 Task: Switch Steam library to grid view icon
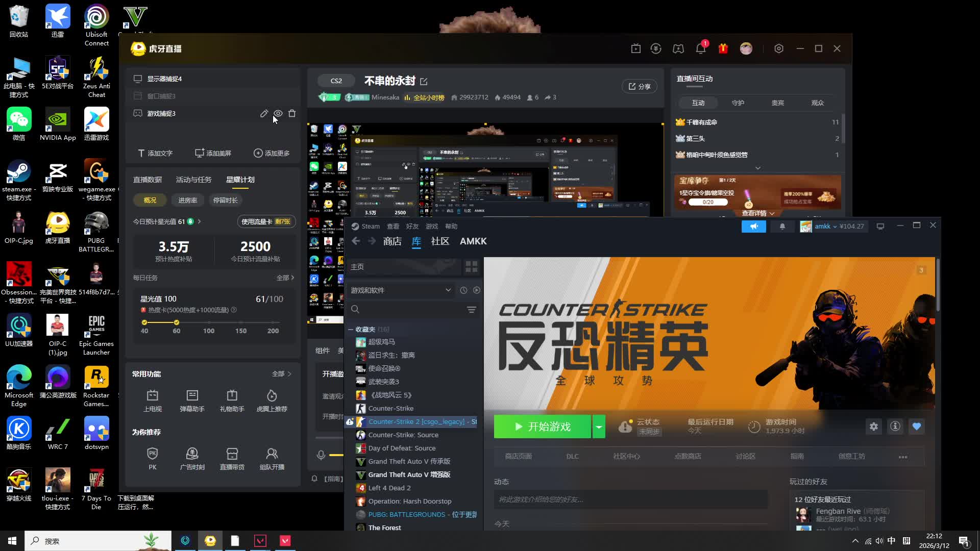471,267
